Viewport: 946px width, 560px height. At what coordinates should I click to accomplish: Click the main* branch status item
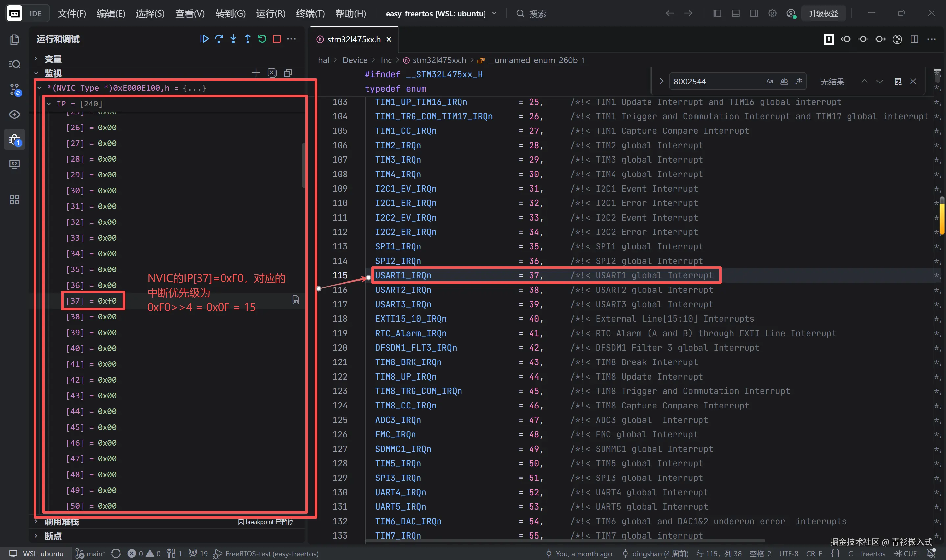[91, 553]
